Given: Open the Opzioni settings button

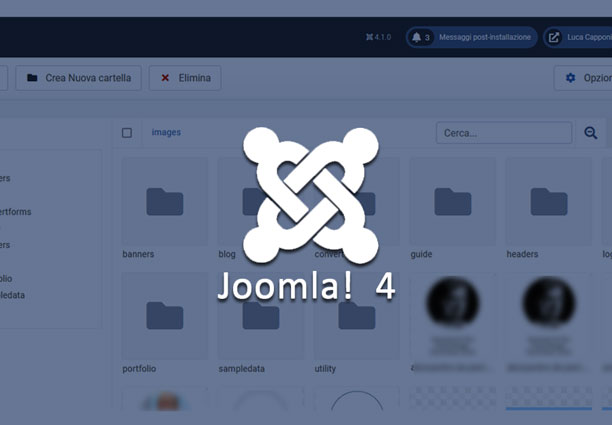Looking at the screenshot, I should pos(583,78).
